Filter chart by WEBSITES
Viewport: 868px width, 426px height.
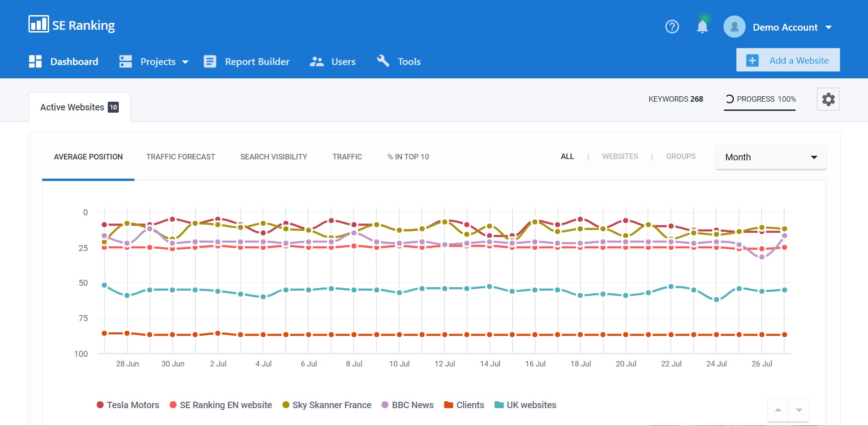point(620,156)
